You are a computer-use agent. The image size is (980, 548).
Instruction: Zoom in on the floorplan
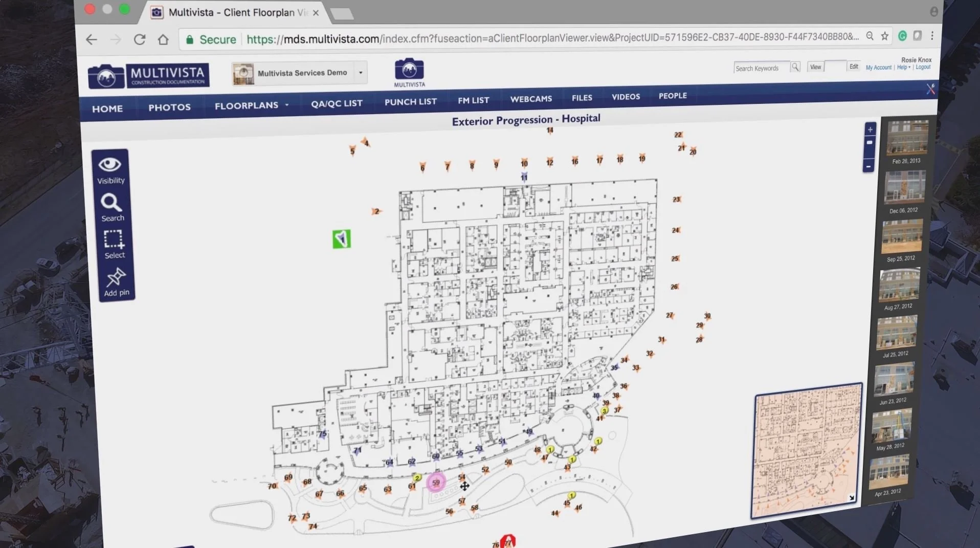coord(870,129)
